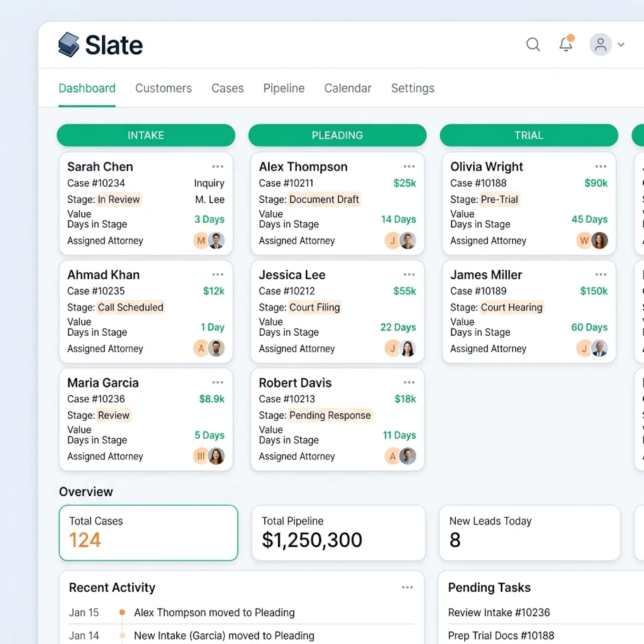Click Maria Garcia's attorney initial badge
The height and width of the screenshot is (644, 644).
click(201, 456)
